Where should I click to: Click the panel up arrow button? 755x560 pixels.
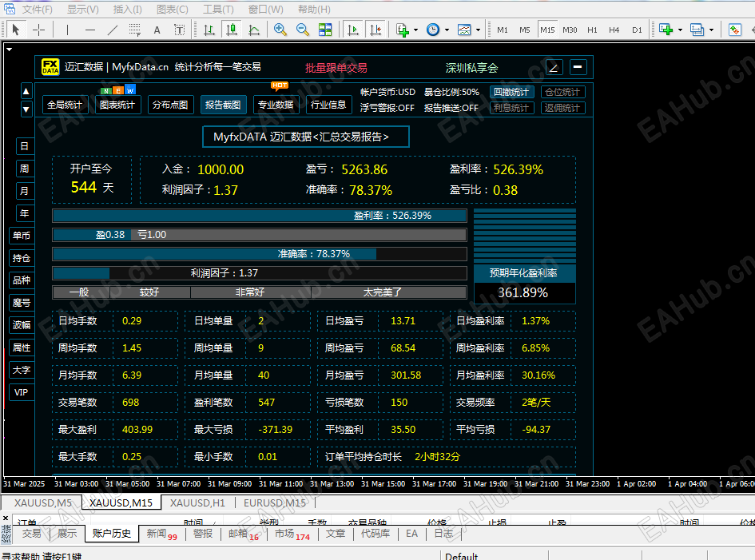pos(26,91)
